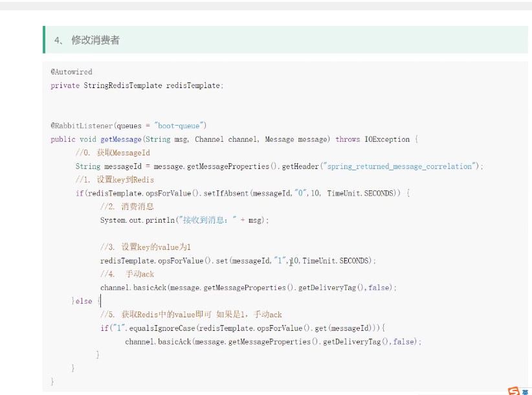
Task: Click the setIfAbsent method call
Action: click(x=227, y=193)
